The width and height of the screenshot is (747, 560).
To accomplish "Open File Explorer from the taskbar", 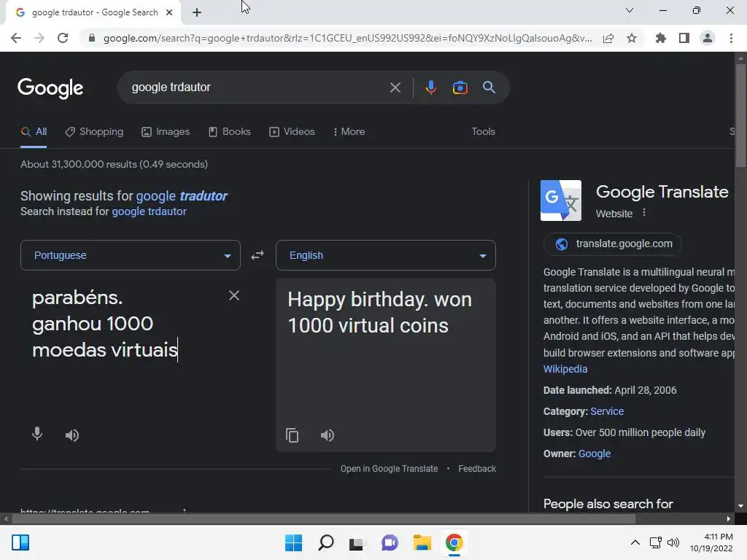I will click(422, 542).
